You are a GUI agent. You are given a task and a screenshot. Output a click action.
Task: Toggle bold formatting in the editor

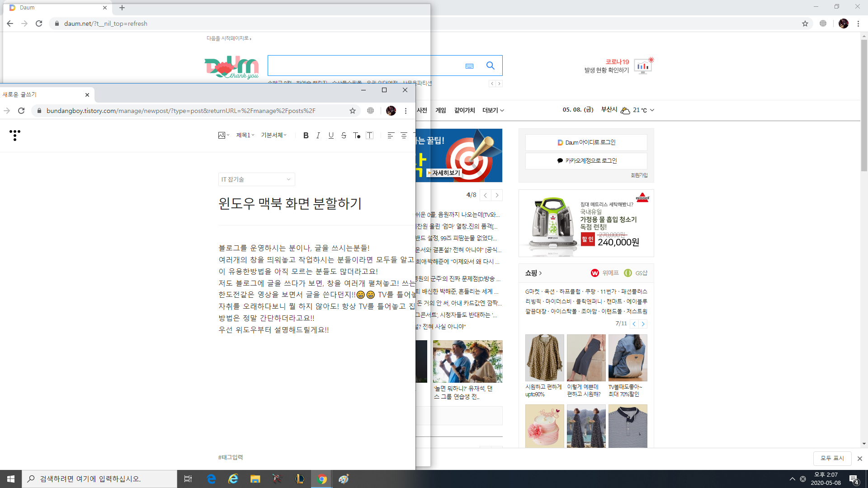306,135
